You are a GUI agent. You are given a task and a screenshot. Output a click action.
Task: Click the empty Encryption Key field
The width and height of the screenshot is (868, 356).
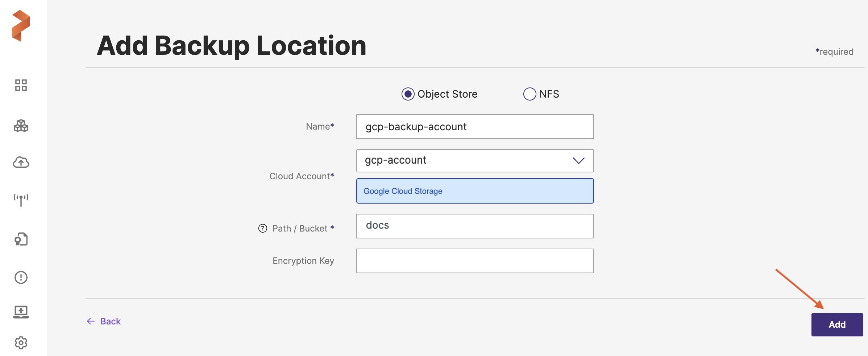pos(474,261)
